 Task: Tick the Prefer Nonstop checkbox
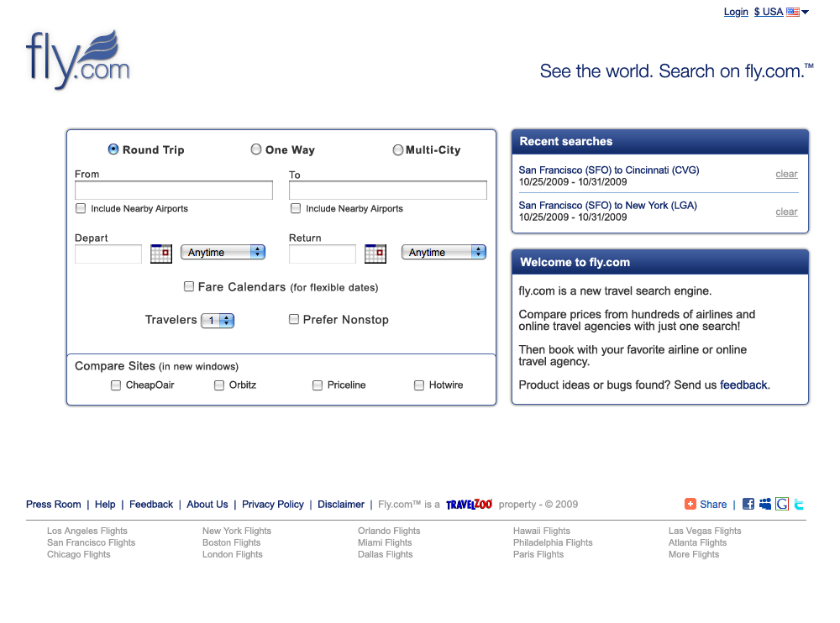(294, 319)
